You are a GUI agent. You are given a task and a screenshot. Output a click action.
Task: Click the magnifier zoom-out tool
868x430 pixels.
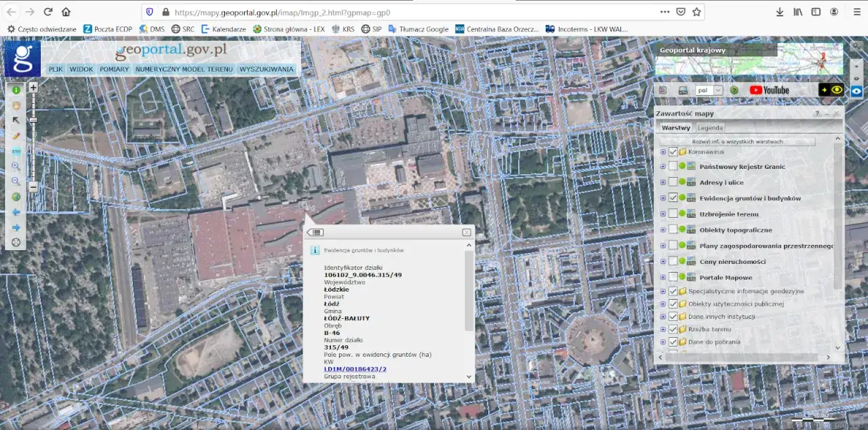[16, 181]
